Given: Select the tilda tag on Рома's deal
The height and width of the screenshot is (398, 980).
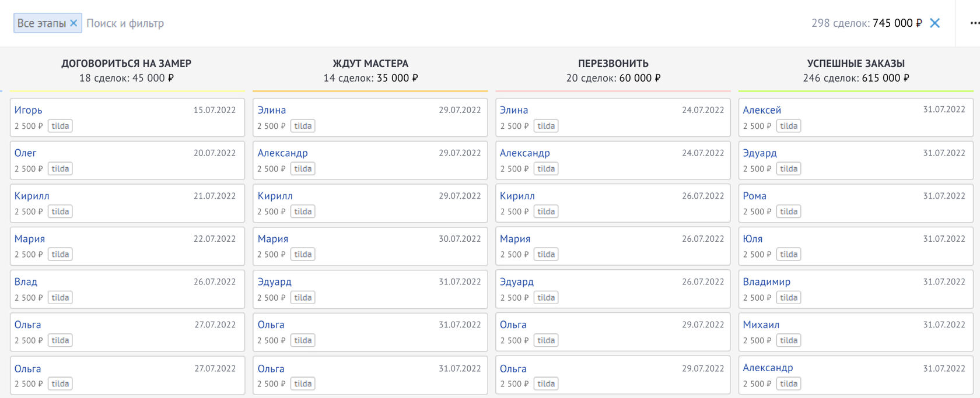Looking at the screenshot, I should (788, 212).
